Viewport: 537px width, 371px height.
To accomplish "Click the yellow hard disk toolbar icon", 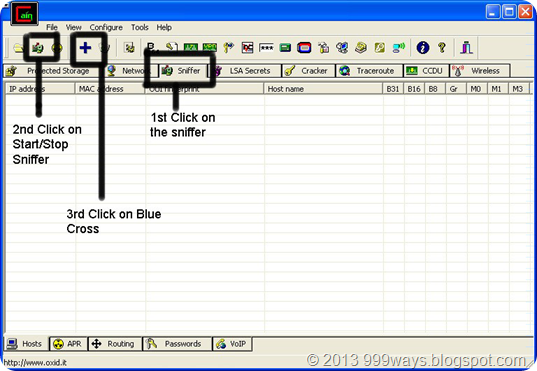I will click(x=361, y=48).
